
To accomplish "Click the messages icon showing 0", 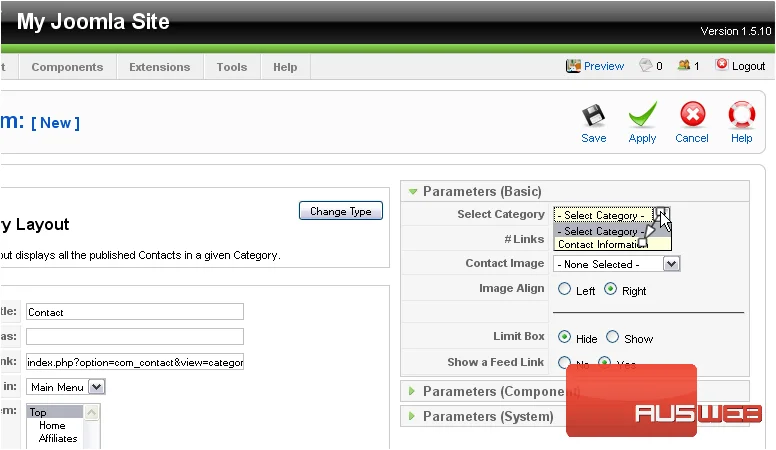I will [646, 65].
